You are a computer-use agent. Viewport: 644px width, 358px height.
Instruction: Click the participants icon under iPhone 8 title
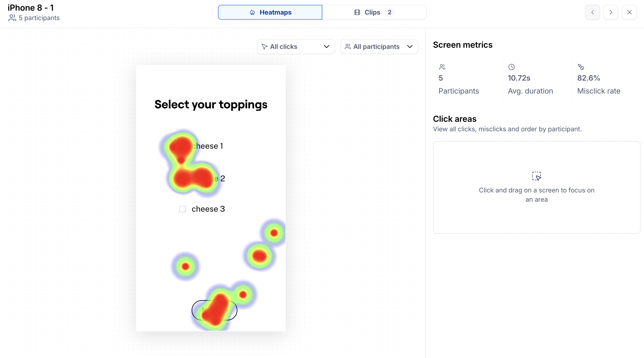coord(12,18)
